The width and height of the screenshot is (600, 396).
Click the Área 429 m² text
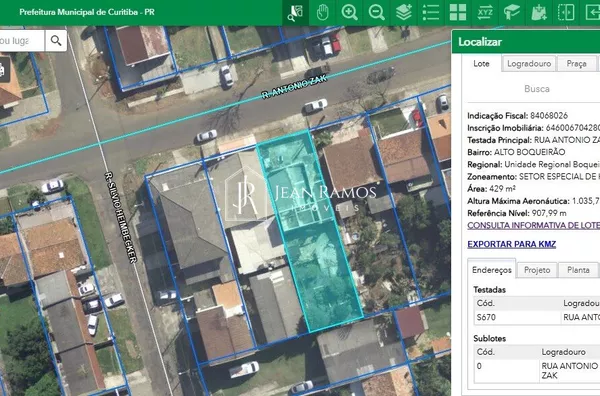pyautogui.click(x=491, y=189)
